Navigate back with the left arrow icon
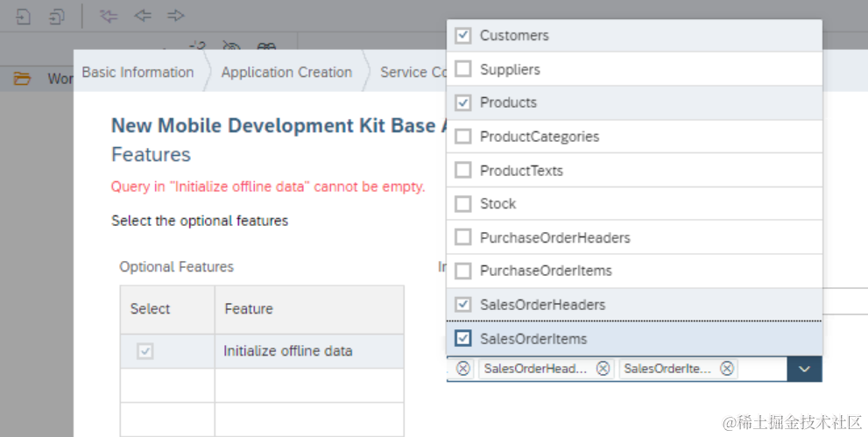The width and height of the screenshot is (868, 437). pyautogui.click(x=142, y=16)
